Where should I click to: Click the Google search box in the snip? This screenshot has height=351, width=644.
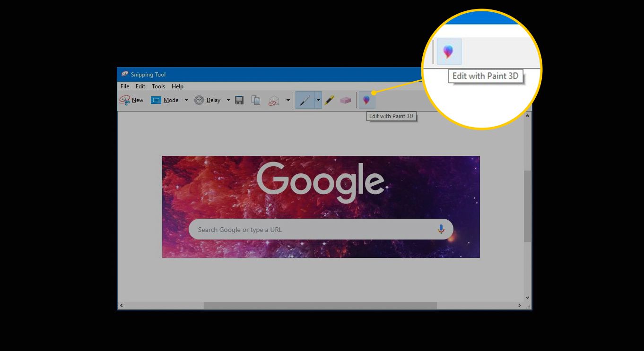[x=321, y=229]
